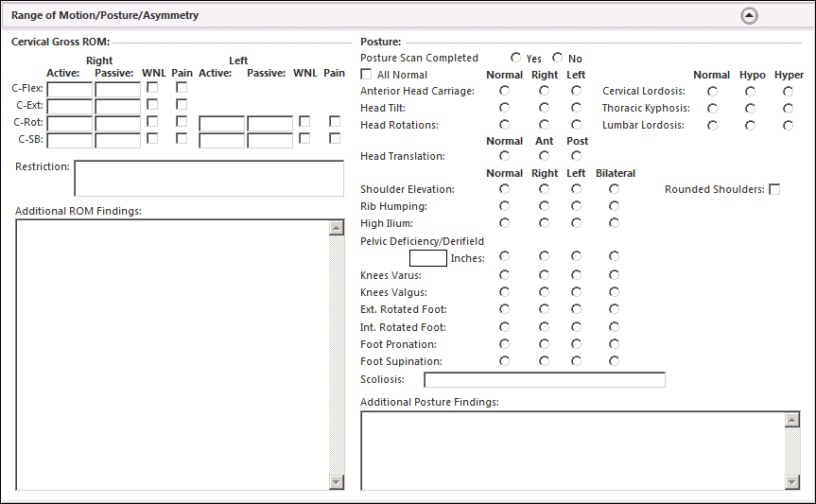Screen dimensions: 816x504
Task: Select Right for High Ilium
Action: (544, 223)
